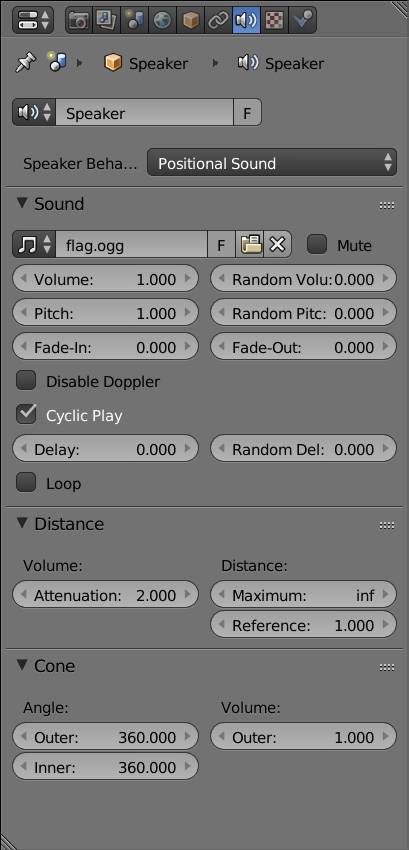Enable the Disable Doppler checkbox
Screen dimensions: 409x850
tap(26, 381)
